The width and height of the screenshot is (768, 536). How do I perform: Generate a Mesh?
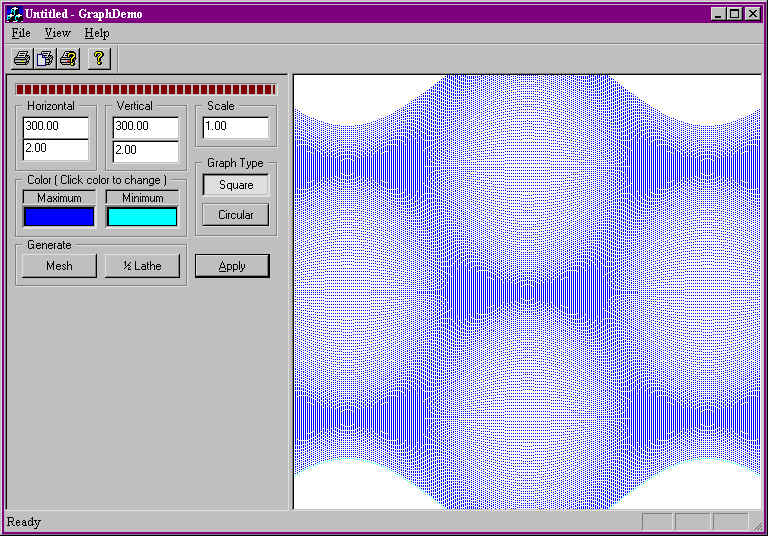click(x=59, y=266)
